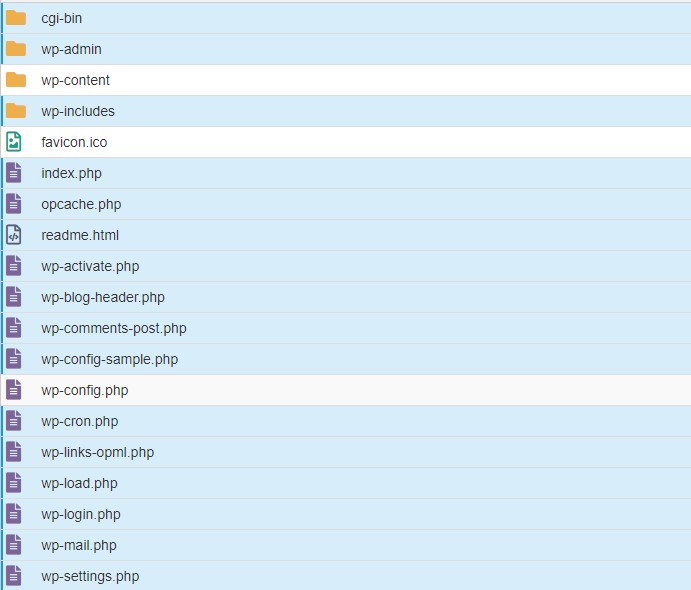Select the cgi-bin folder name

point(62,19)
